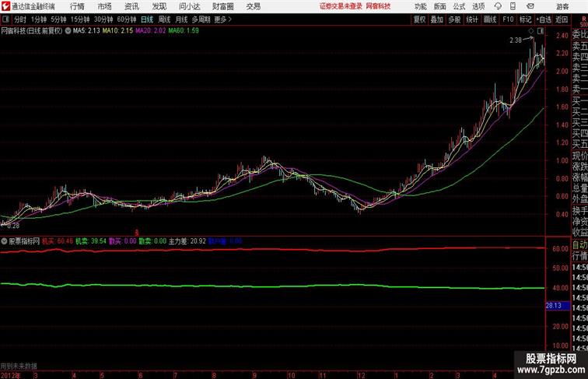Click the 通达信 red logo icon
This screenshot has height=379, width=588.
tap(5, 6)
